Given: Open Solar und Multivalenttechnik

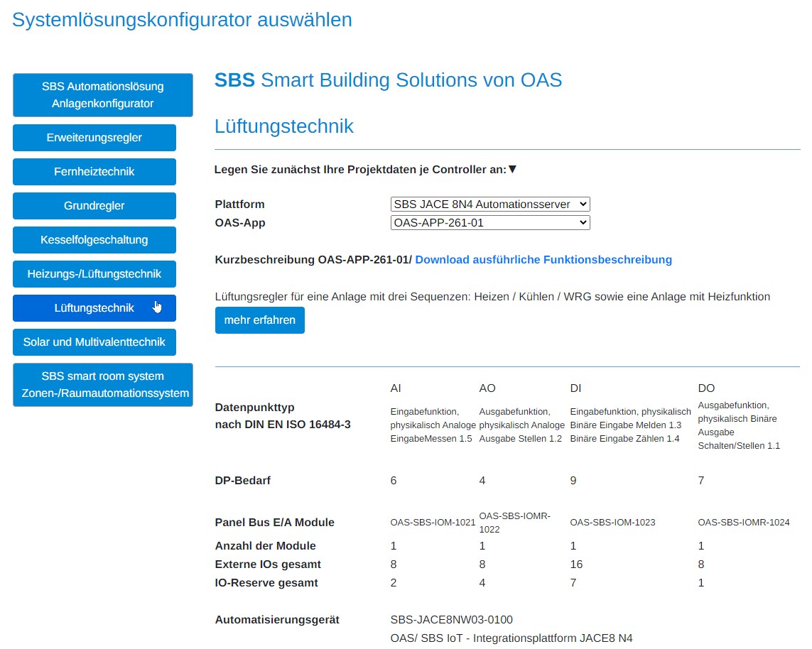Looking at the screenshot, I should pos(94,342).
